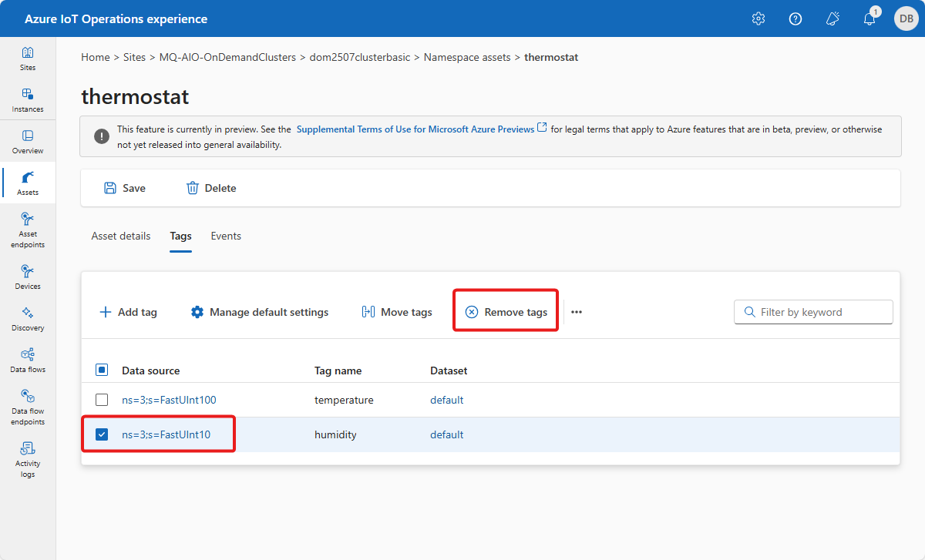
Task: Switch to the Asset details tab
Action: [121, 236]
